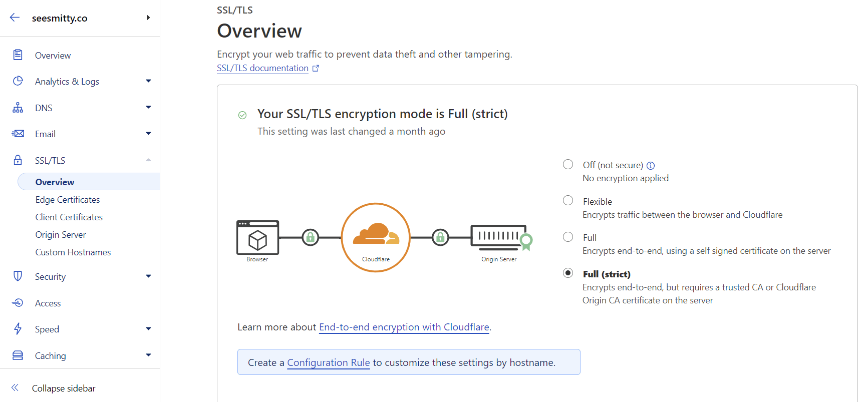This screenshot has width=868, height=402.
Task: Go to Edge Certificates submenu
Action: coord(68,200)
